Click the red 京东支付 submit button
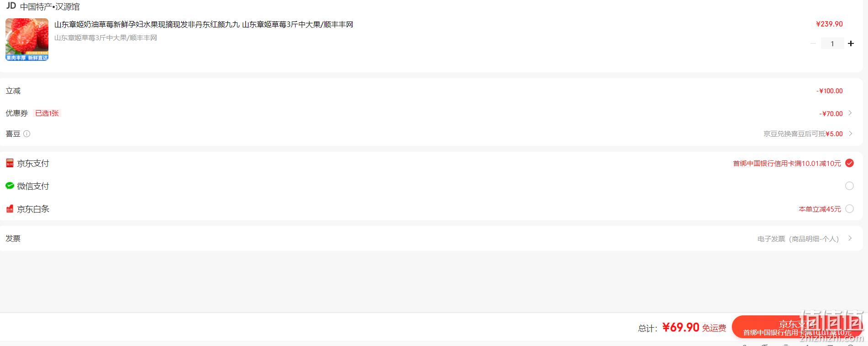Screen dimensions: 868x346 (797, 328)
